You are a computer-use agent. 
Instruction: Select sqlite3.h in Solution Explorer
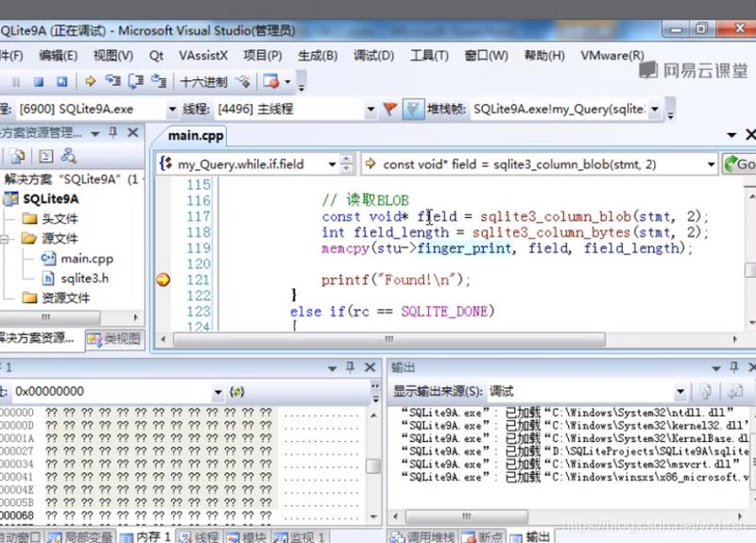[x=84, y=279]
